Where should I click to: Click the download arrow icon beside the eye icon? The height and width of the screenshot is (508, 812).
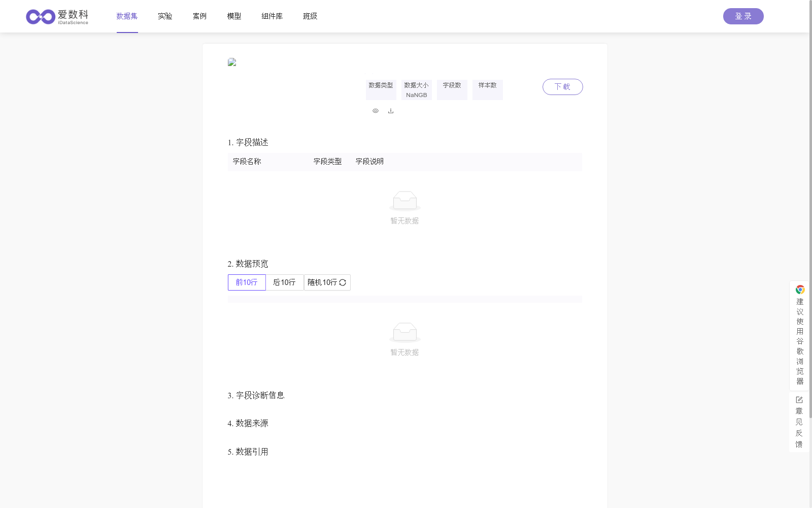(x=391, y=111)
